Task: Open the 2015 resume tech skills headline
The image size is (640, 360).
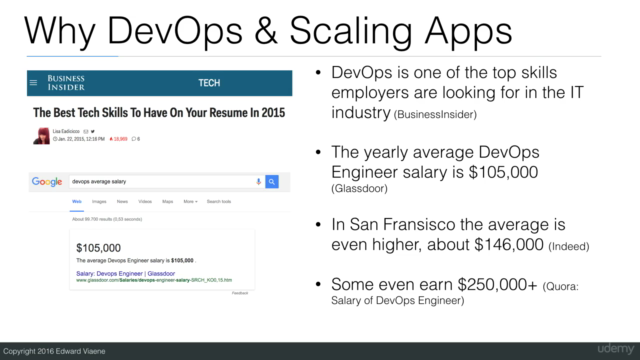Action: (x=159, y=113)
